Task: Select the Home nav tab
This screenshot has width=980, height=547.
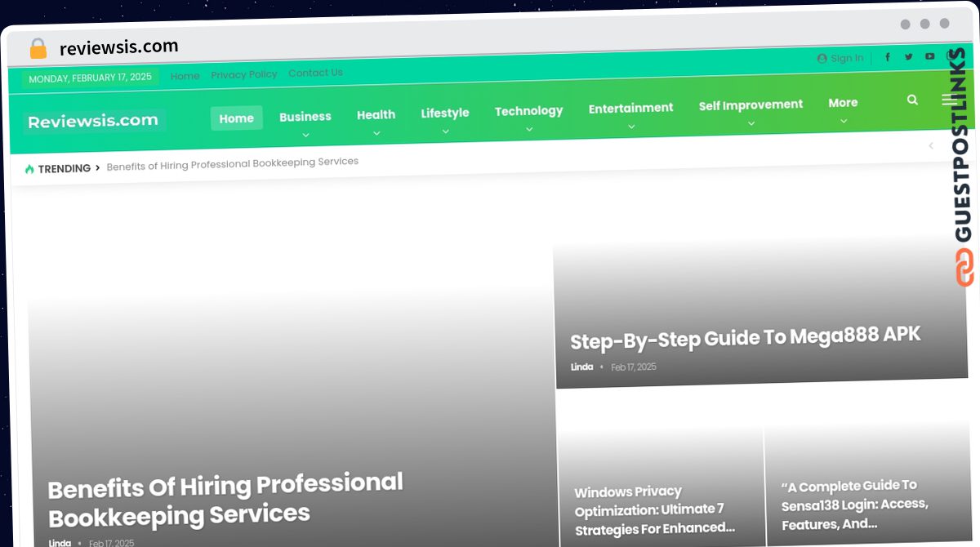Action: click(236, 118)
